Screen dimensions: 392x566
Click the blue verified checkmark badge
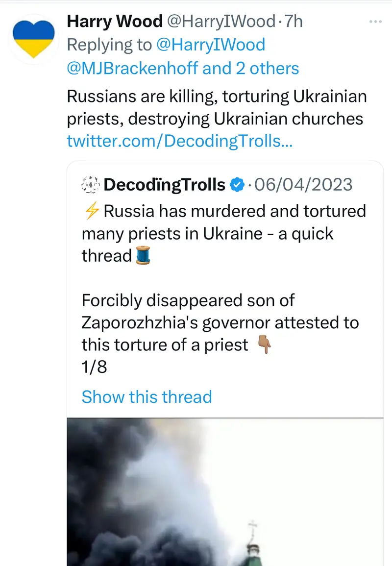[x=237, y=185]
